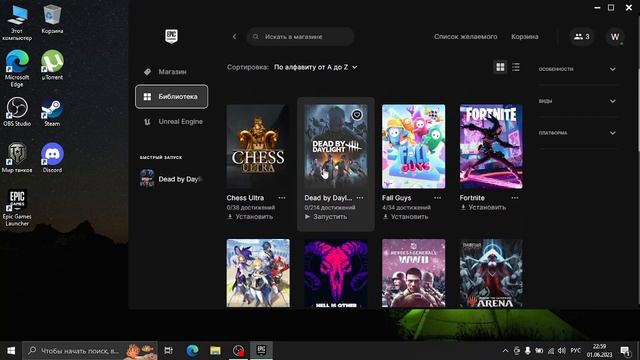Open the Chess Ultra cover thumbnail
The height and width of the screenshot is (360, 640).
pyautogui.click(x=258, y=146)
